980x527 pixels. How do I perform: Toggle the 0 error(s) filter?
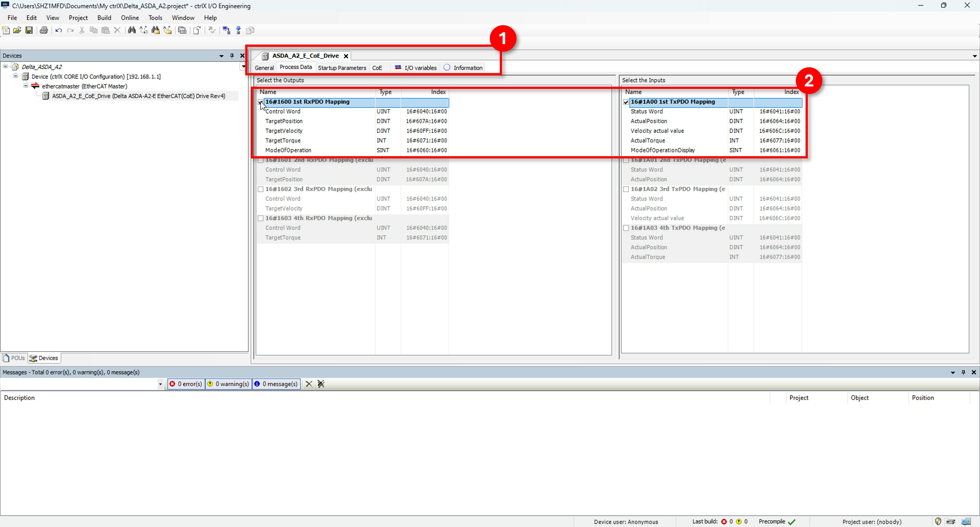pos(186,384)
